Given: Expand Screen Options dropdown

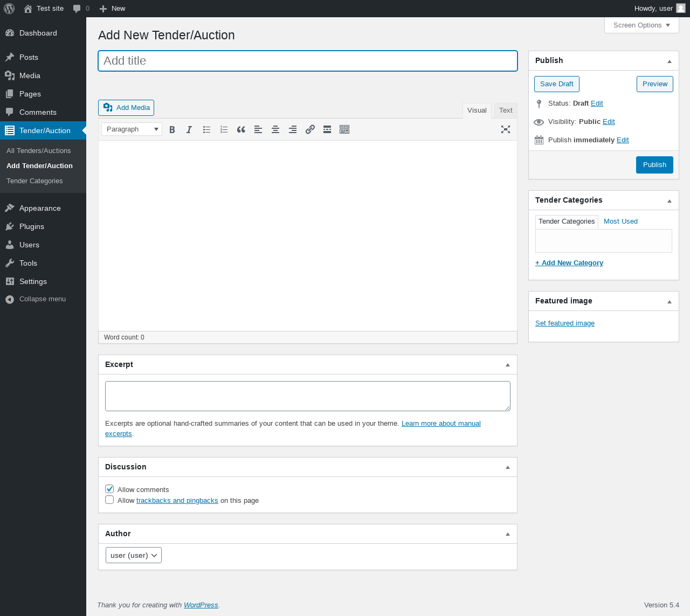Looking at the screenshot, I should pos(641,25).
